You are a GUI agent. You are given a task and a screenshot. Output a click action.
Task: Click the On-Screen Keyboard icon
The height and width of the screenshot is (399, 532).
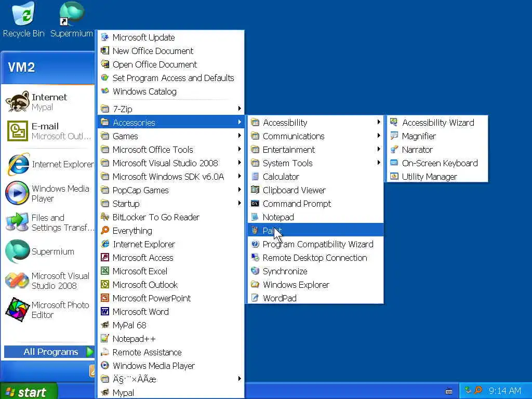[394, 163]
